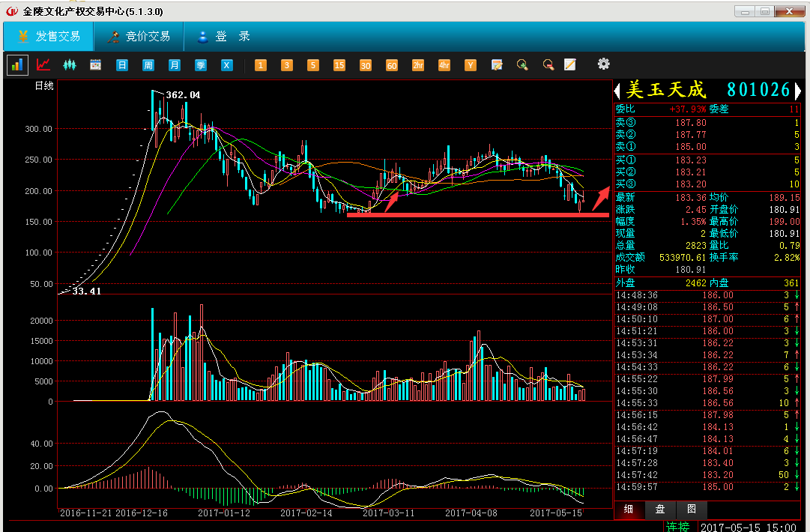The image size is (810, 532).
Task: Close the 金陵文化产权交易中心 window
Action: [789, 10]
